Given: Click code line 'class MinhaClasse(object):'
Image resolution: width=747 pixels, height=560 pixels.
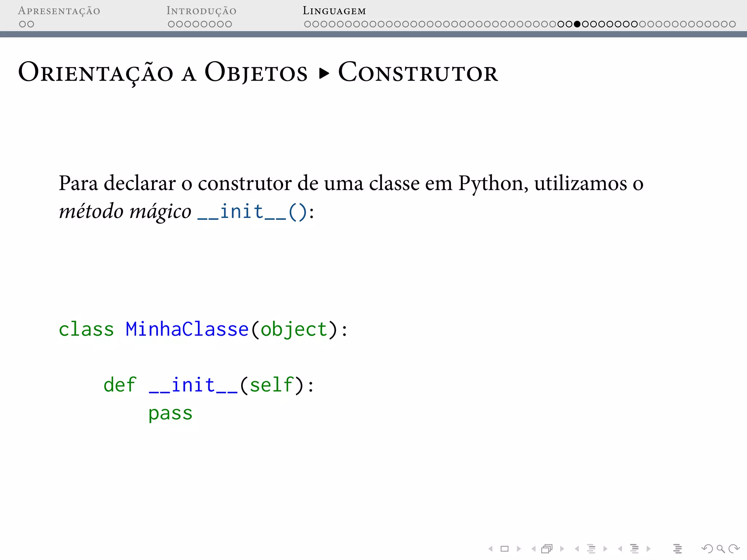Looking at the screenshot, I should (204, 330).
